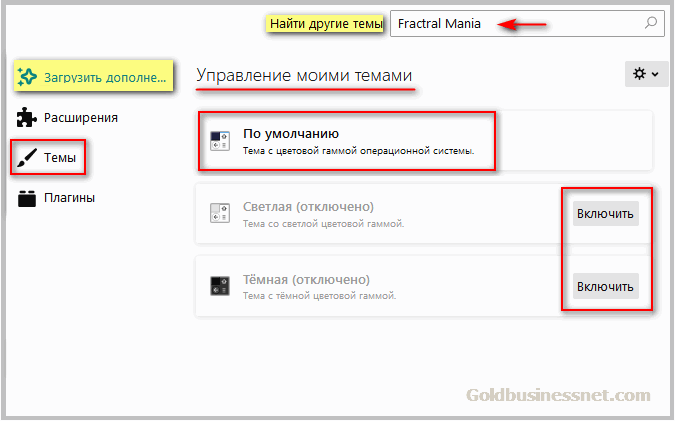This screenshot has height=421, width=675.
Task: Click the lego block Плагины icon
Action: [27, 198]
